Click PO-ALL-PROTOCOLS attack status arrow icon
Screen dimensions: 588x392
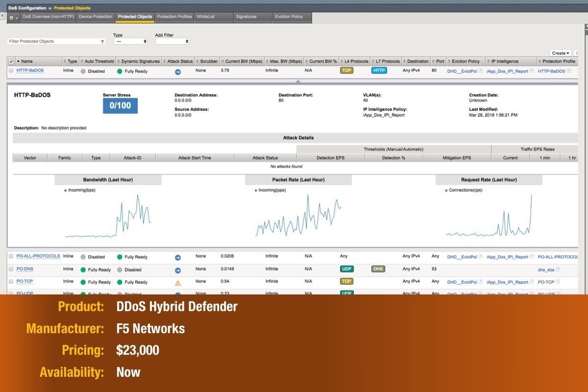178,257
